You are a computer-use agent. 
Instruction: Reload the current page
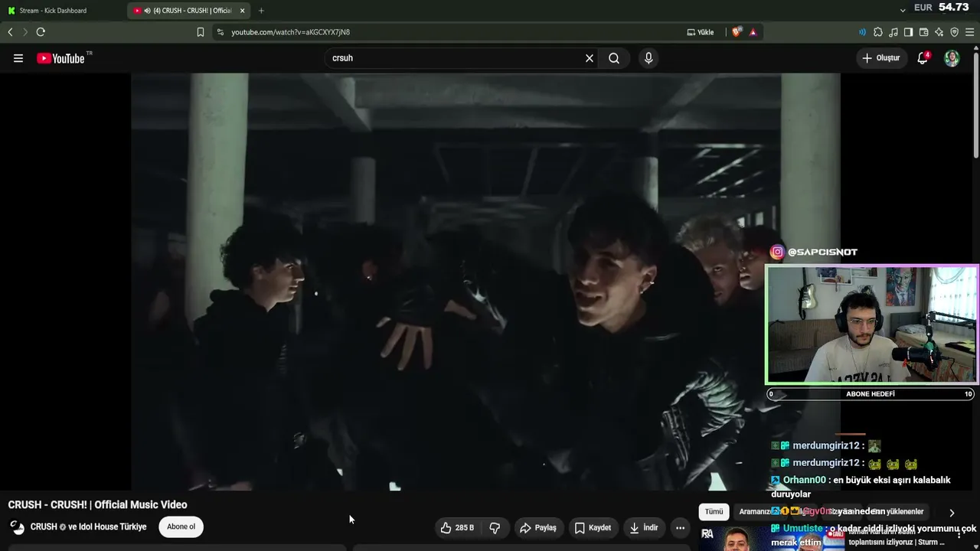click(41, 32)
